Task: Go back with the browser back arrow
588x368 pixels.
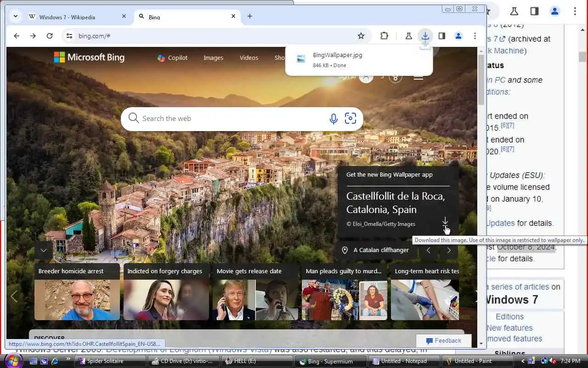Action: click(17, 36)
